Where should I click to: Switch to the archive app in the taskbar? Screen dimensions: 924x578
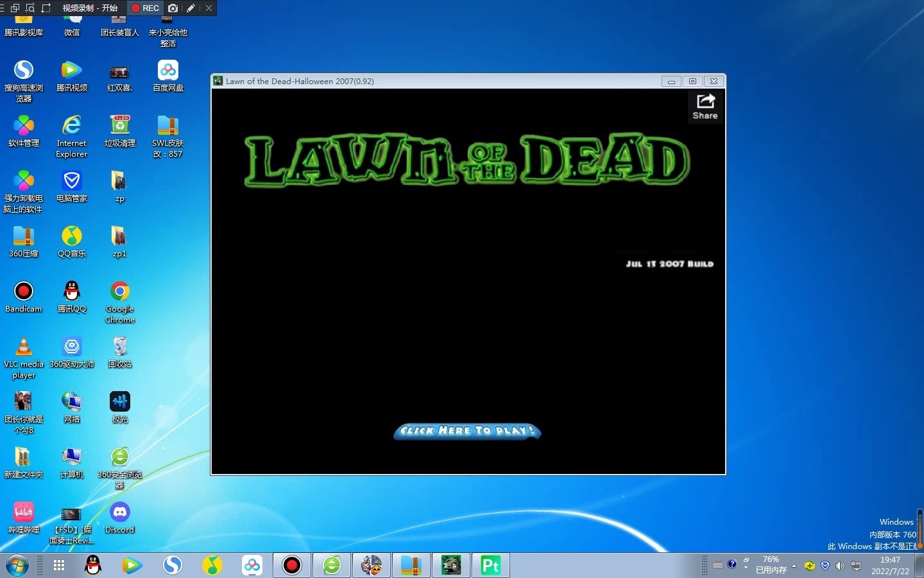coord(411,566)
